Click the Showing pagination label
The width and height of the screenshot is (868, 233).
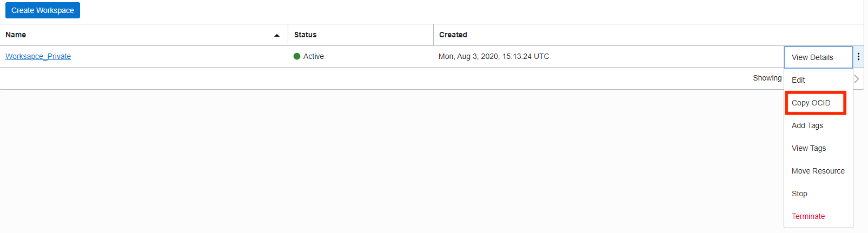tap(767, 78)
